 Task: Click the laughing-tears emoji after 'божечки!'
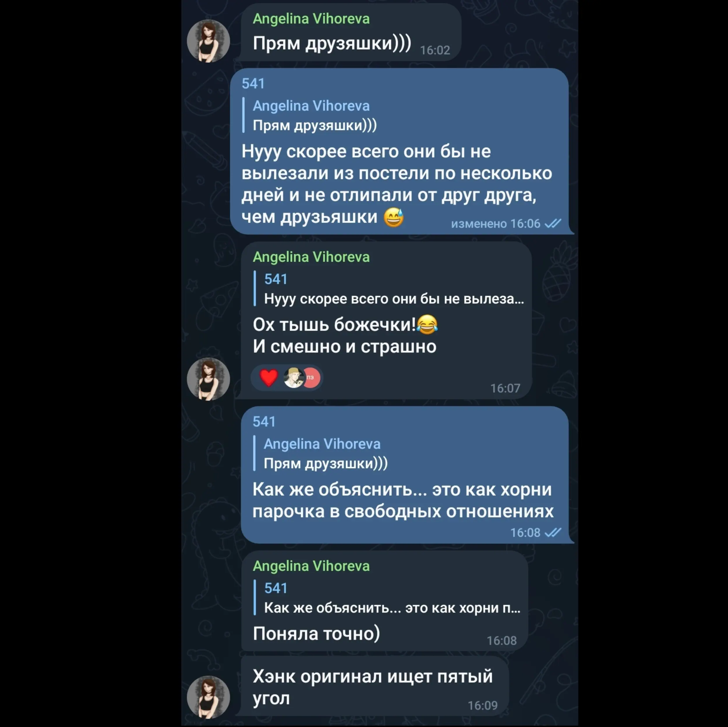[x=427, y=324]
